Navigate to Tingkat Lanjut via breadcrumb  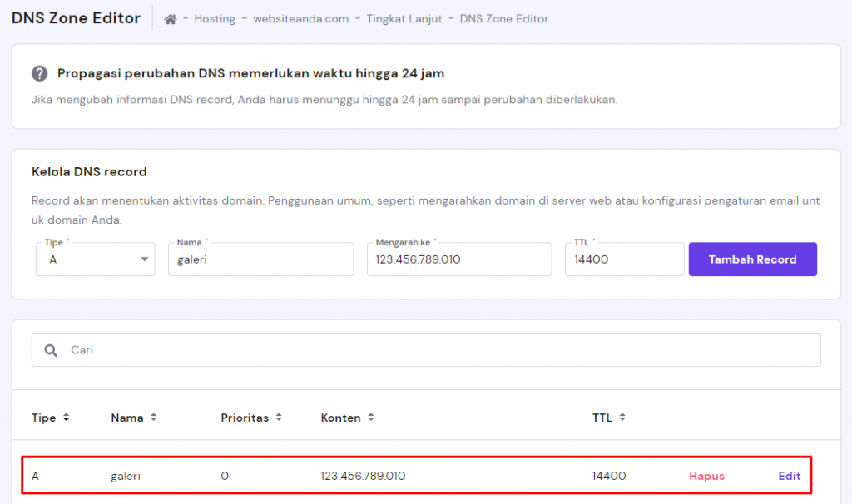click(404, 18)
